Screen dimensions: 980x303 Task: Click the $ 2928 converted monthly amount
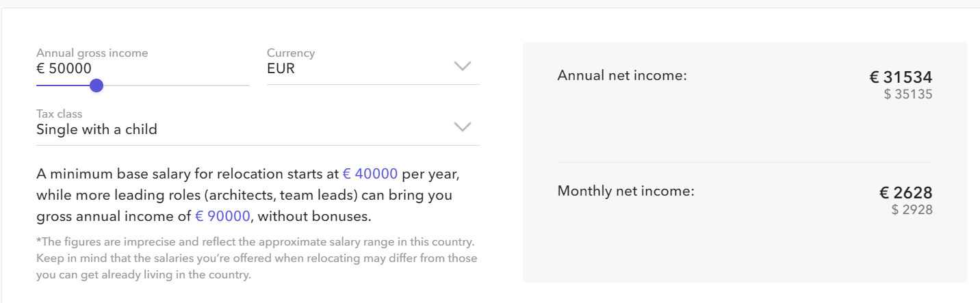tap(912, 210)
